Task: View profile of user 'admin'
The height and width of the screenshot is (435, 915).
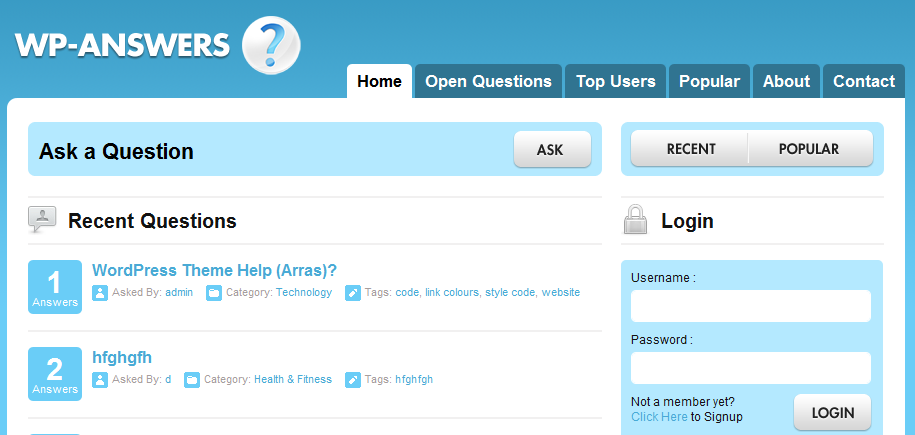Action: pos(179,293)
